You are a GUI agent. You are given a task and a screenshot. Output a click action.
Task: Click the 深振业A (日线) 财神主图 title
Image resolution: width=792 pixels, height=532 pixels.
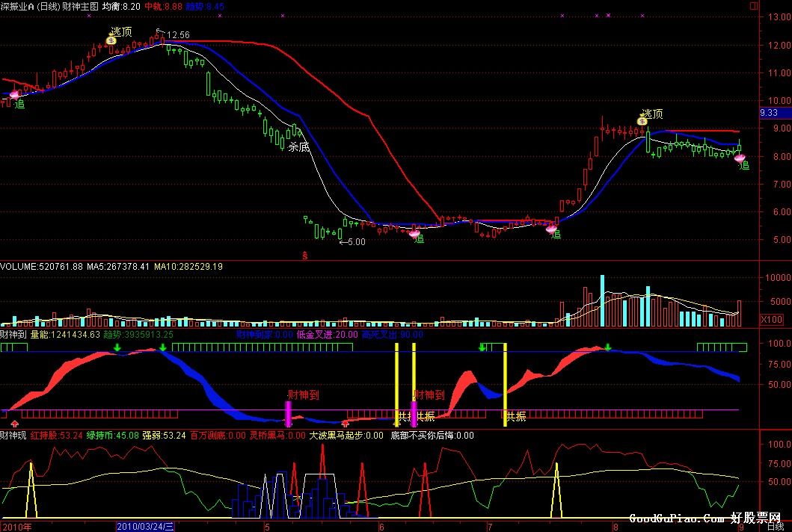click(x=49, y=6)
